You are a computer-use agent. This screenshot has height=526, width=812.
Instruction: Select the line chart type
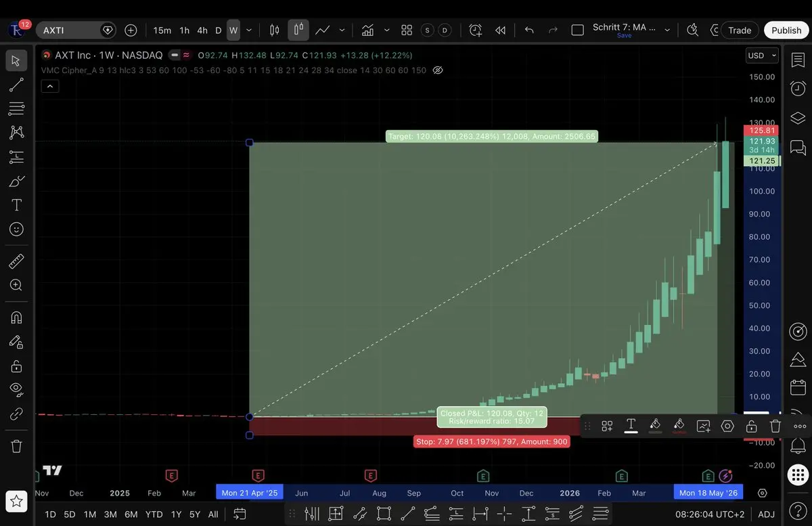pyautogui.click(x=323, y=30)
